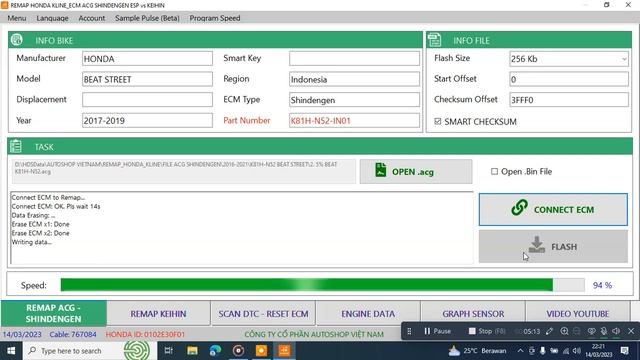Viewport: 640px width, 360px height.
Task: Switch to SCAN DTC - RESET ECM tab
Action: [x=263, y=313]
